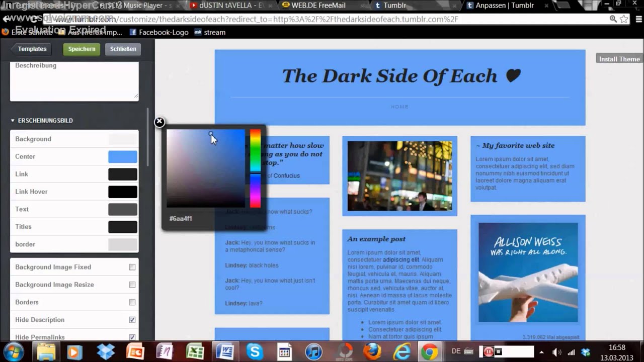This screenshot has height=362, width=644.
Task: Launch Excel from the taskbar
Action: coord(195,352)
